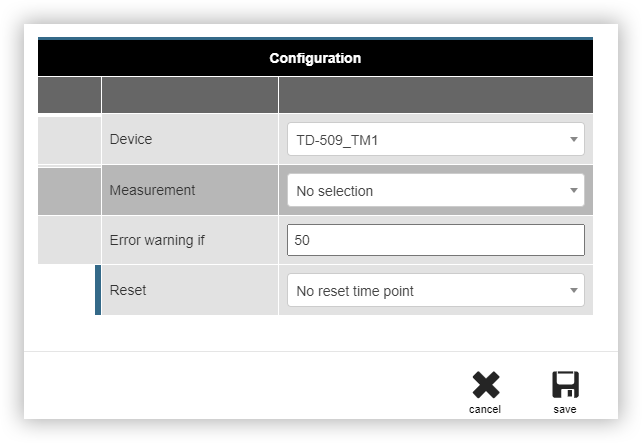Focus the Error warning if input field
Viewport: 642px width, 443px height.
(x=436, y=240)
